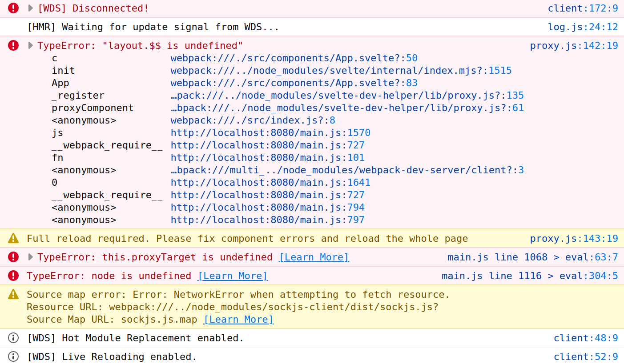Expand the layout.$$ is undefined stack trace
Viewport: 624px width, 364px height.
tap(30, 45)
